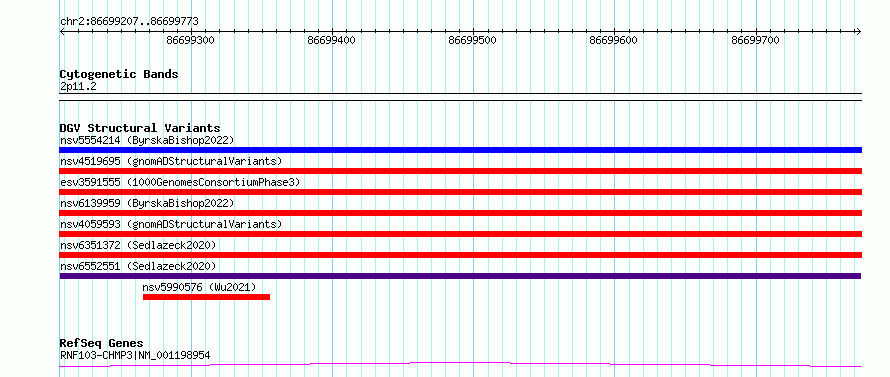Open nsv6351372 (Sedlazeck2020) label
The image size is (890, 377).
(138, 245)
